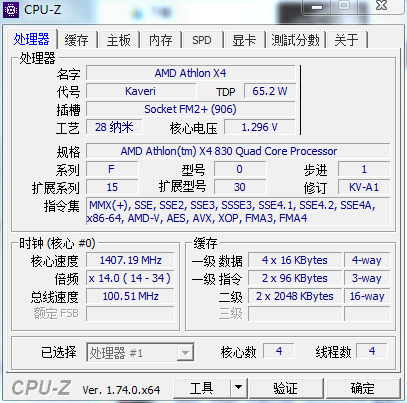Click the name field AMD Athlon X4
This screenshot has width=407, height=403.
[x=191, y=73]
